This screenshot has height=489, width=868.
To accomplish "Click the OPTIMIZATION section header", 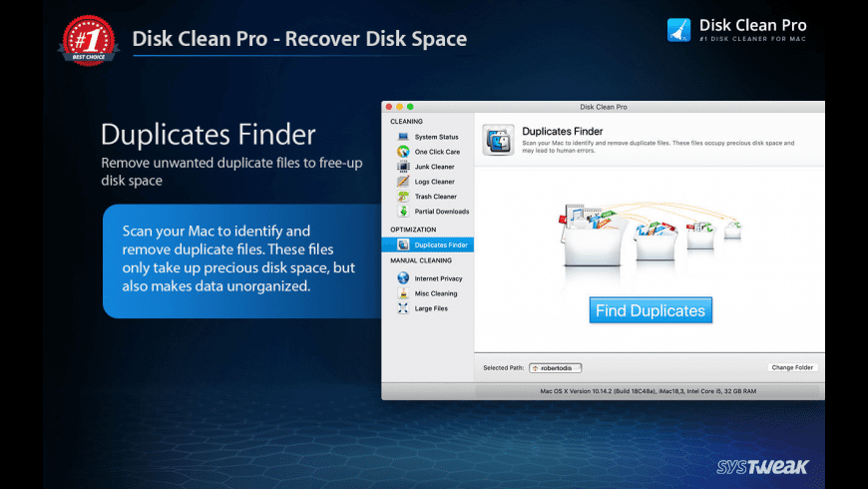I will [x=413, y=230].
